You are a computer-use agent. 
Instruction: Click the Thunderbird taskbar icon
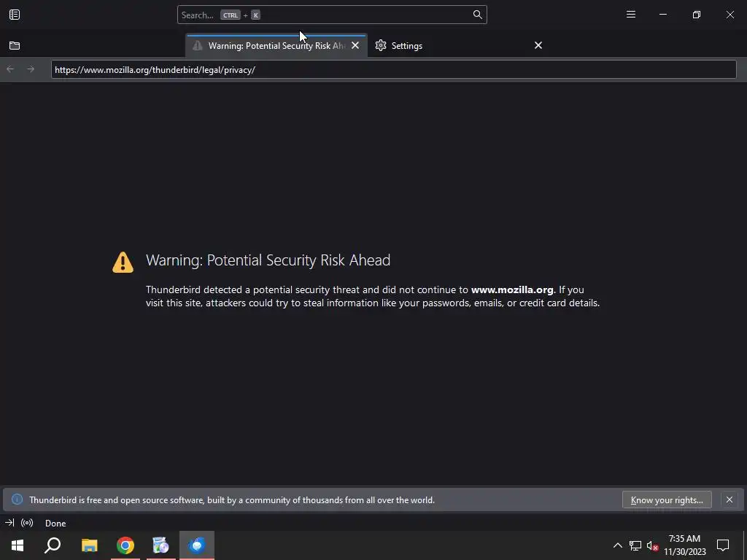[197, 545]
